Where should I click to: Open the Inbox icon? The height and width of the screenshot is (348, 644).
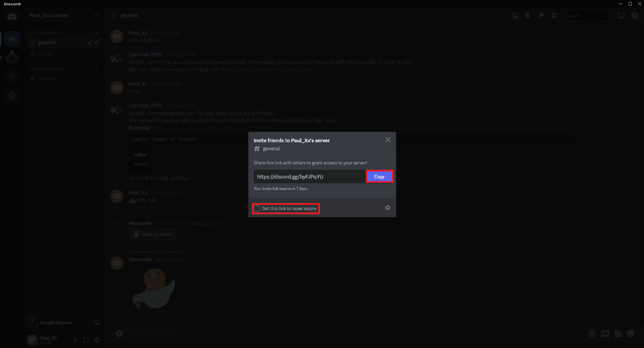tap(621, 15)
